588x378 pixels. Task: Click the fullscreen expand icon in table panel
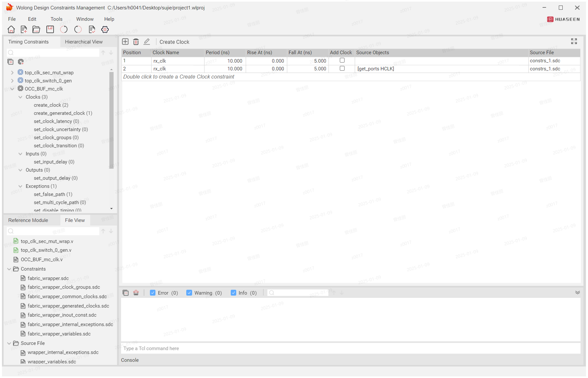click(x=574, y=41)
